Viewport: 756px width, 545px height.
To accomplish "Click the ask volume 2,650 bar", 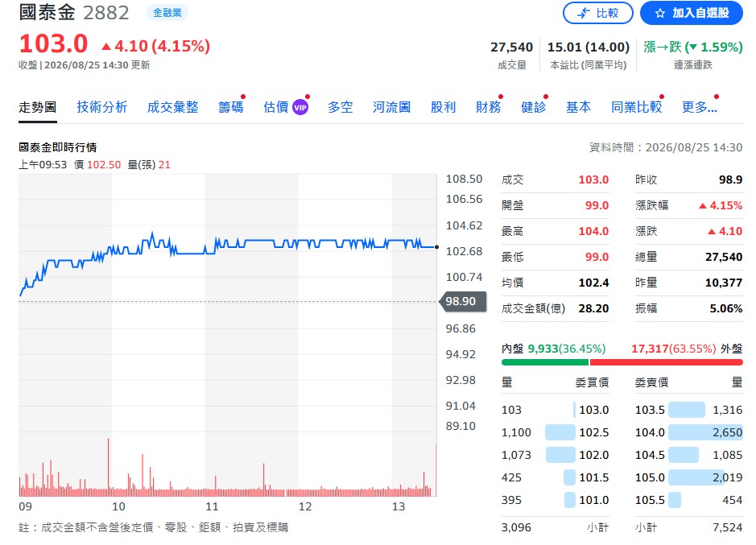I will point(705,432).
